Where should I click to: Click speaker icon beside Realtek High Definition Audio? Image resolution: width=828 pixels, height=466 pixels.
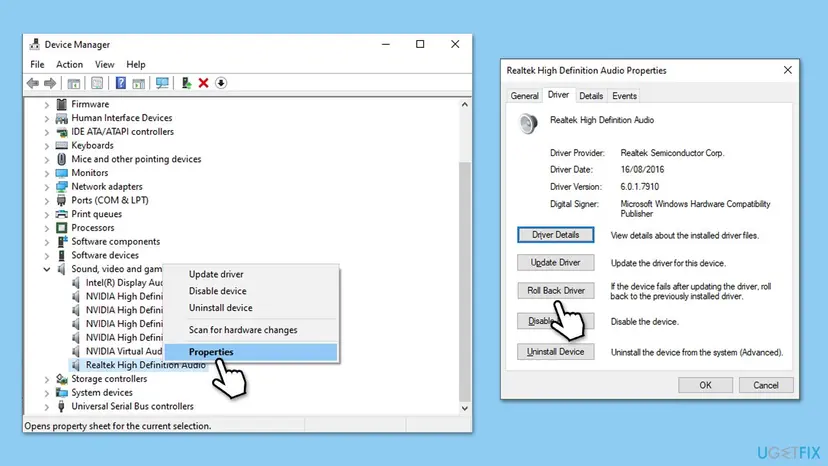[76, 365]
